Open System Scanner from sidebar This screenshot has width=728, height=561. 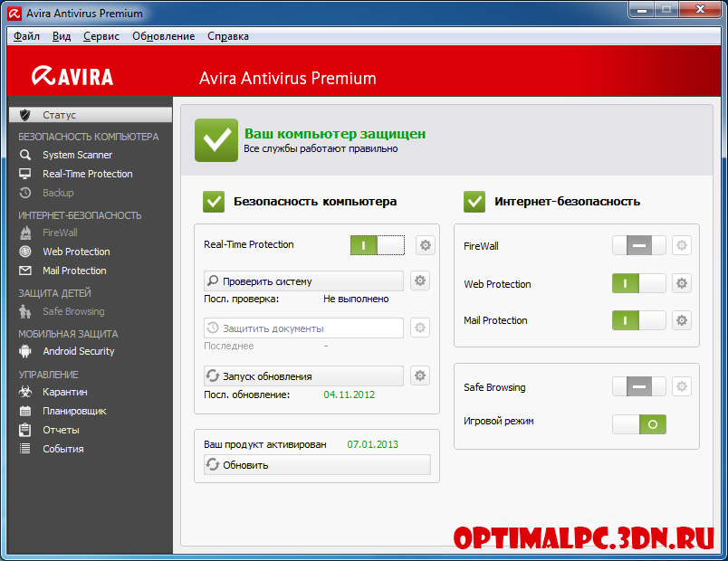pyautogui.click(x=78, y=155)
